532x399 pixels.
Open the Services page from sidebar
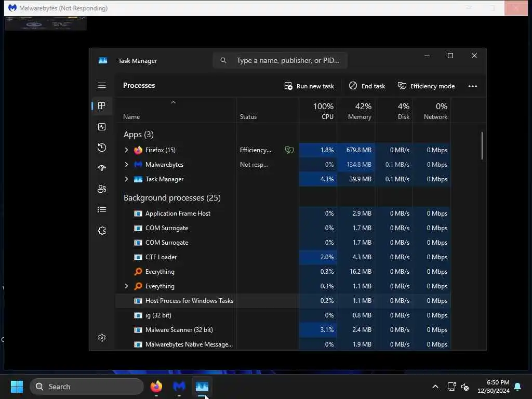tap(102, 231)
